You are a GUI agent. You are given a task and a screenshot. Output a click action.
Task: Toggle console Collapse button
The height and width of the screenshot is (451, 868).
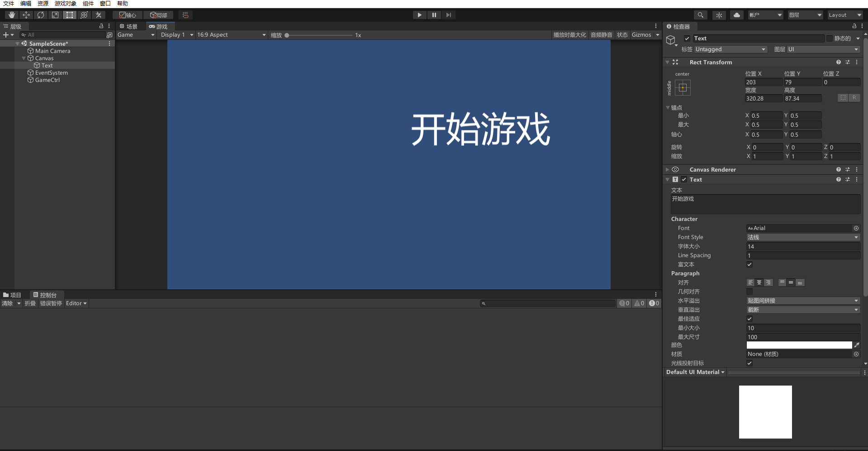point(30,303)
